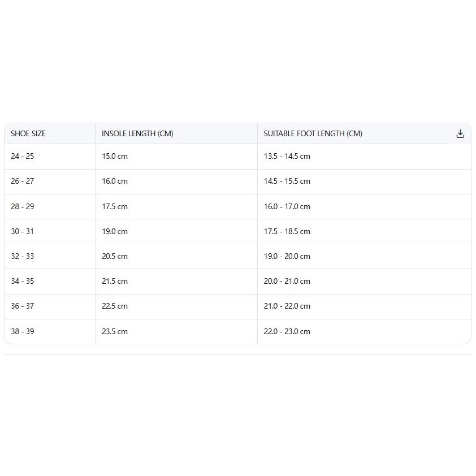The width and height of the screenshot is (476, 476).
Task: Click shoe size 36 - 37 cell
Action: 50,306
